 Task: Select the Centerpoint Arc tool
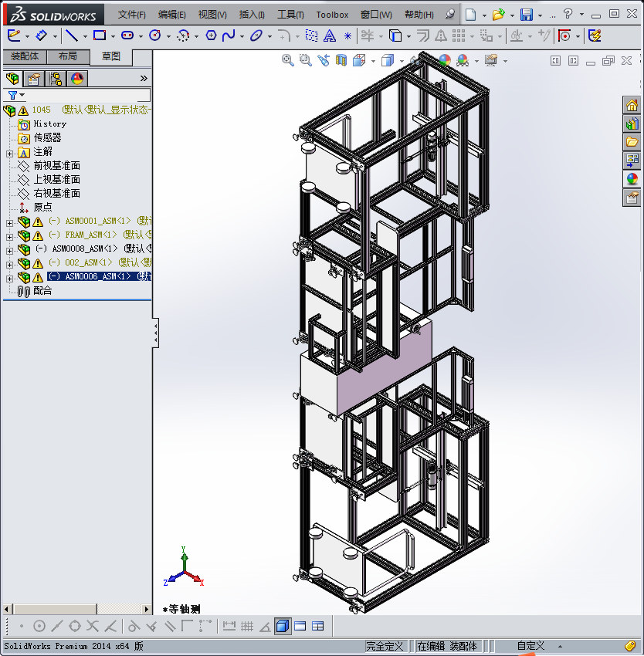pyautogui.click(x=183, y=36)
